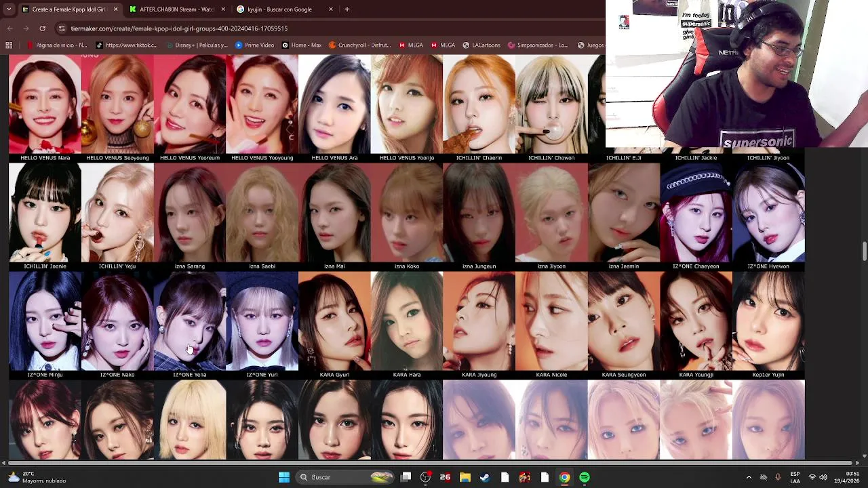Open the Simpsonizados bookmark

tap(538, 45)
